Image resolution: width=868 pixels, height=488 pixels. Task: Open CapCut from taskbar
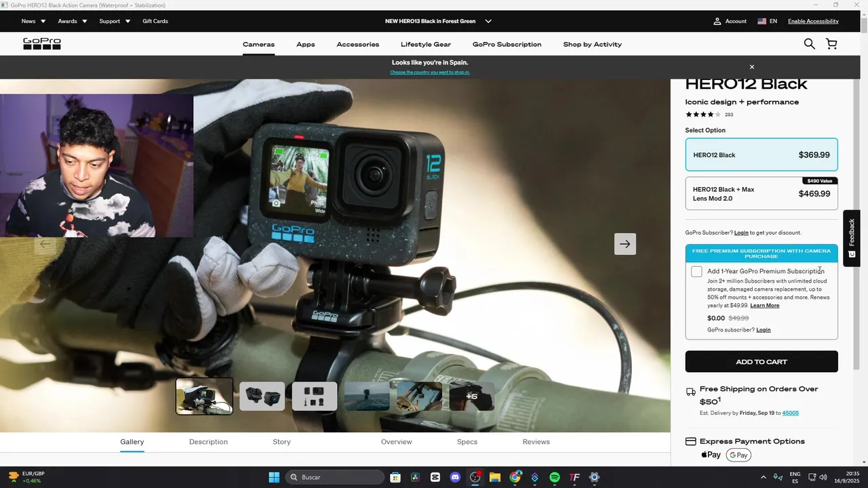pyautogui.click(x=435, y=477)
